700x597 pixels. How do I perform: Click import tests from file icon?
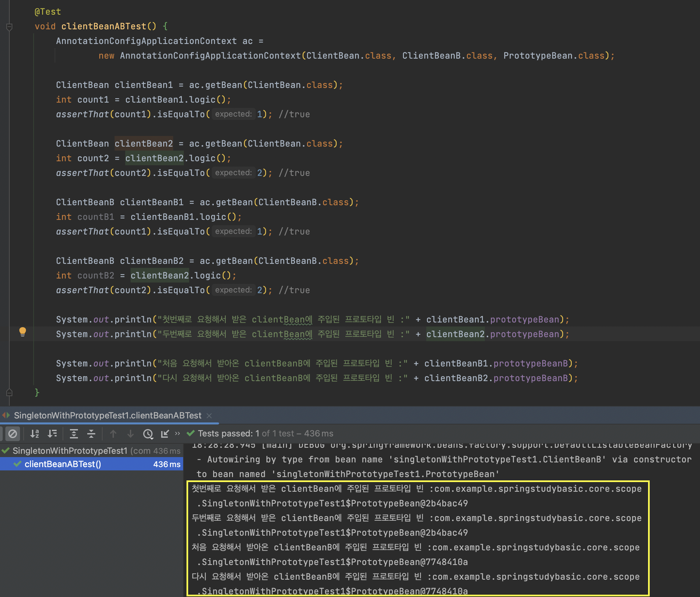pyautogui.click(x=165, y=433)
